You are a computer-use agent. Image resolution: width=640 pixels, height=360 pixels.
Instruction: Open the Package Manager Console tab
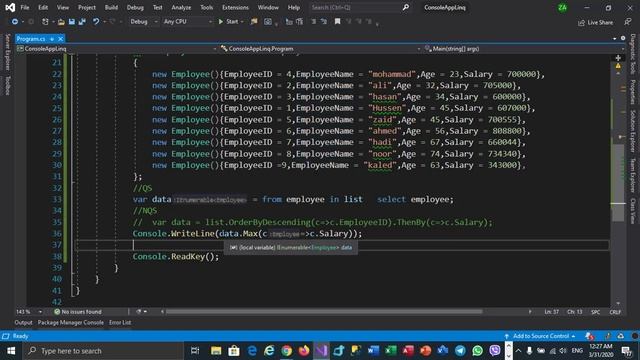tap(71, 322)
